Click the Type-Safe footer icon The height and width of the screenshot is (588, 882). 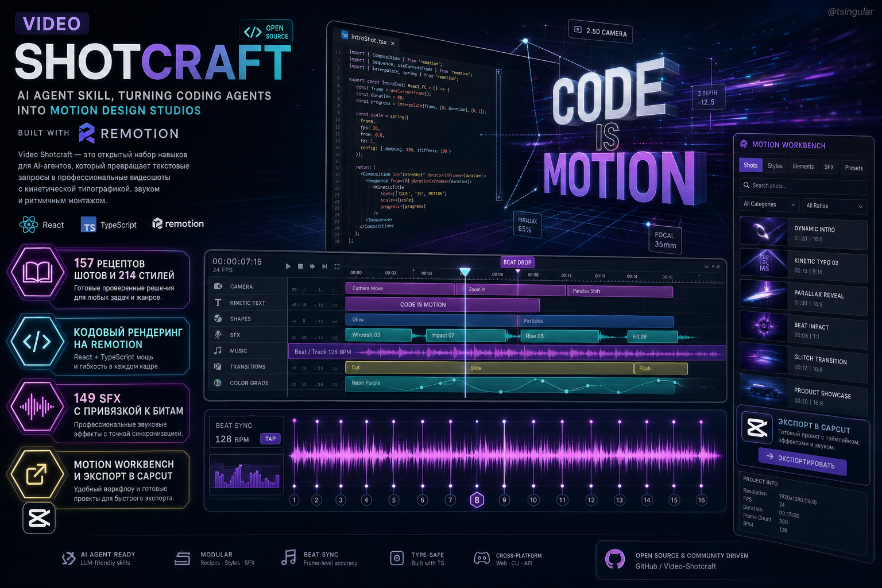[397, 558]
